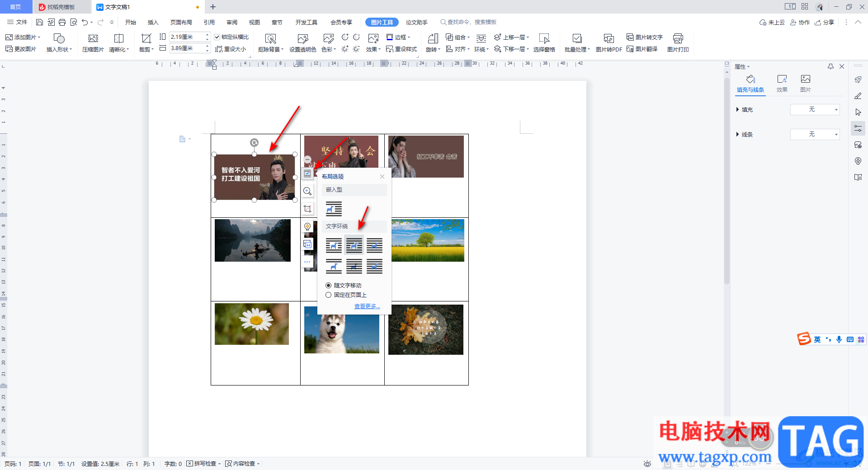The image size is (868, 470).
Task: Select the daisy flower picture
Action: (x=252, y=324)
